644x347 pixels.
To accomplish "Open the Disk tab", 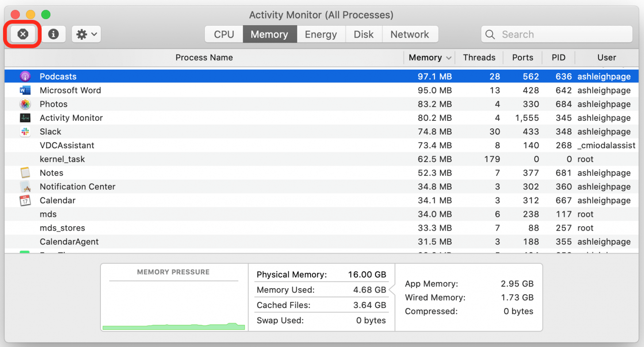I will click(x=364, y=35).
